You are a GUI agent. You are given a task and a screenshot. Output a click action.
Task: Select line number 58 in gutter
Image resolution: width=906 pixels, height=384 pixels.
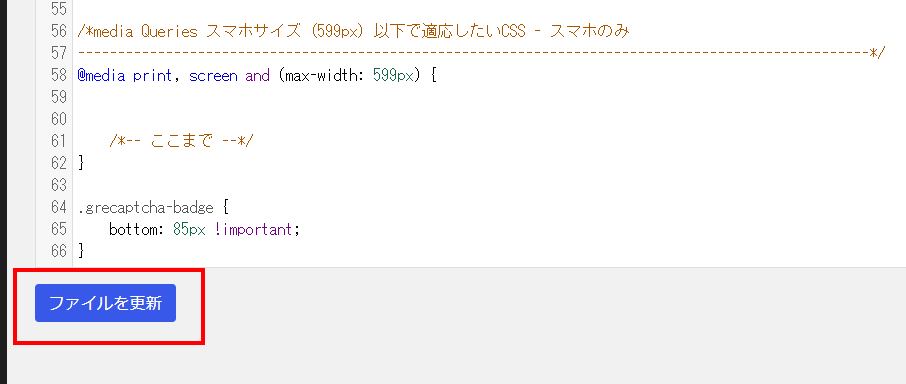[58, 75]
